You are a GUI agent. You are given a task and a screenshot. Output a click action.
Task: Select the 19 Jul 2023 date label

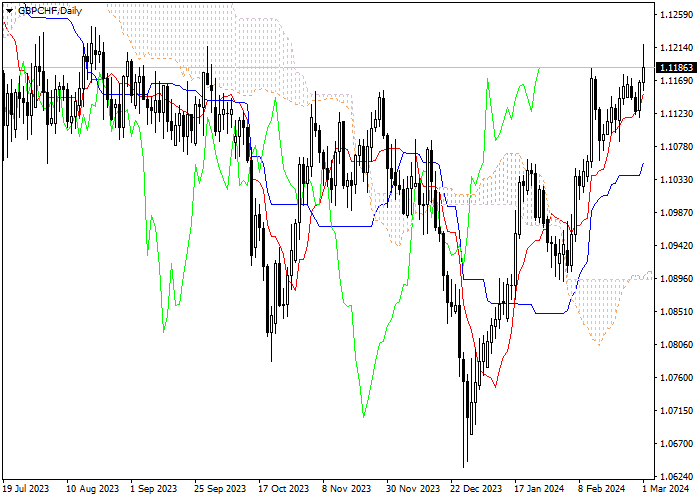pos(26,489)
